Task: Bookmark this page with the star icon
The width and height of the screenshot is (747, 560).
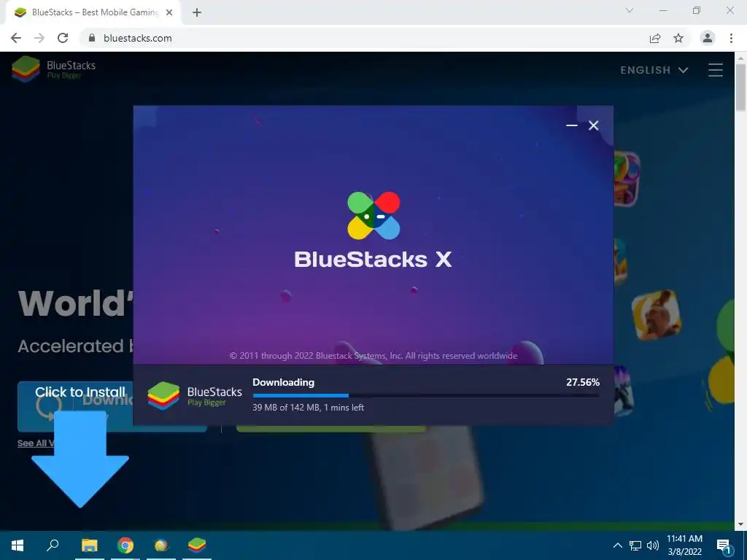Action: click(x=678, y=38)
